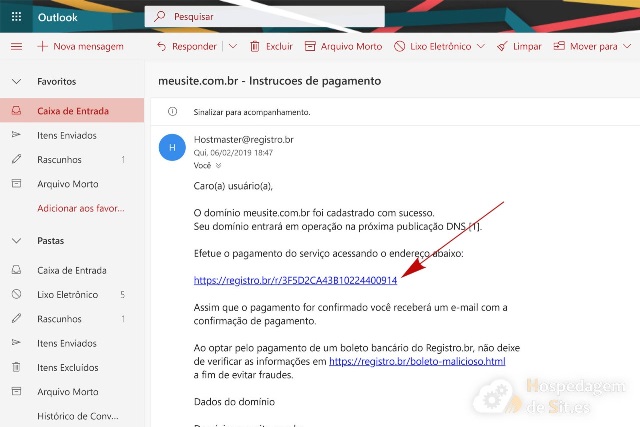Open the Responder dropdown arrow
640x427 pixels.
[233, 46]
